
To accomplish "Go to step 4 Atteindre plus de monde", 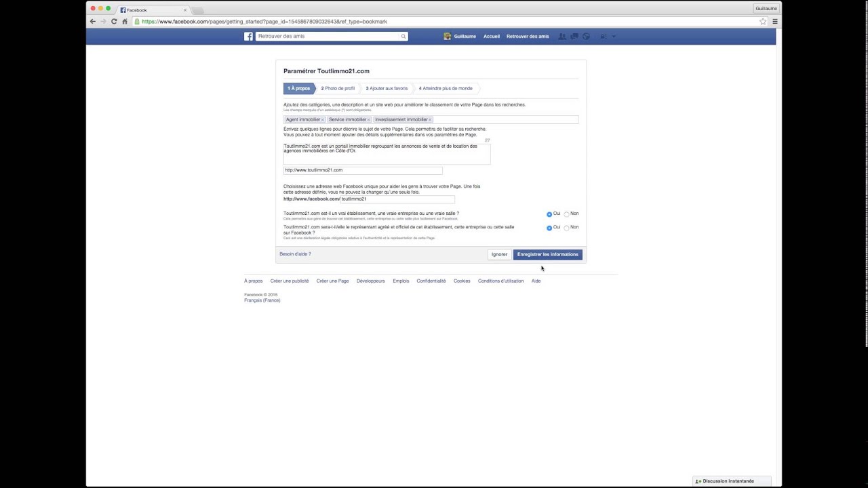I will [x=446, y=89].
